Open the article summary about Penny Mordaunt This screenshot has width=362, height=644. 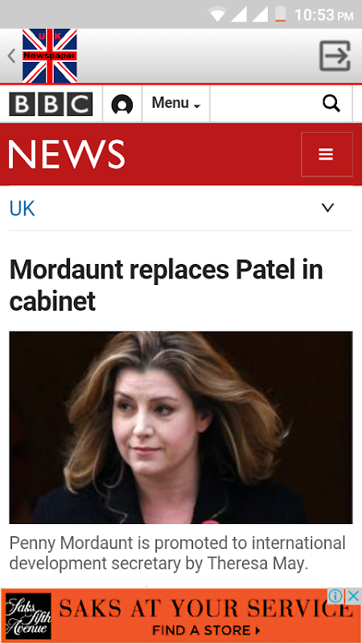[177, 553]
